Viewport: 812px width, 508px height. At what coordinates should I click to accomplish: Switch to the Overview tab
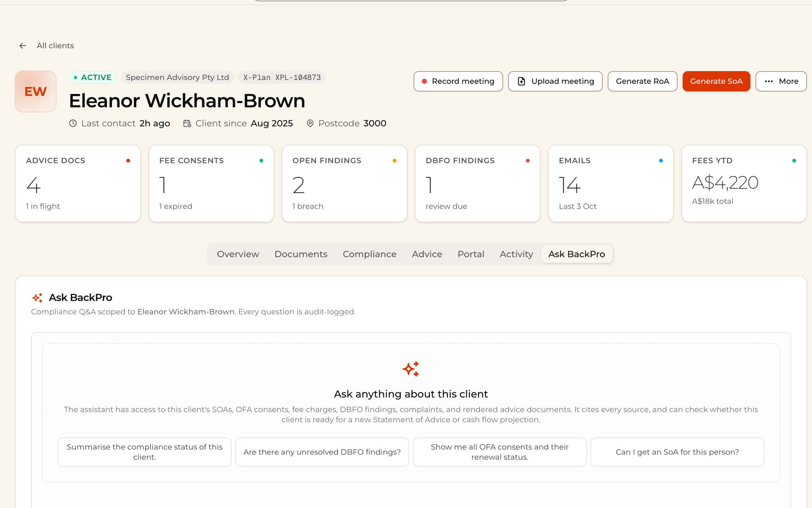238,254
